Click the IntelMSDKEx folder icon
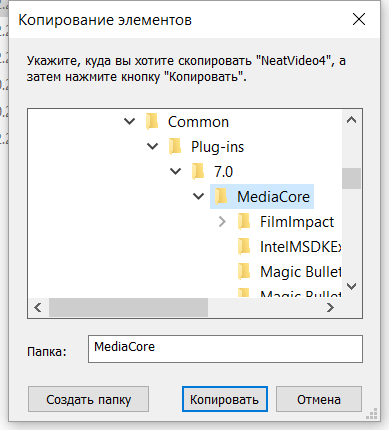 tap(244, 247)
